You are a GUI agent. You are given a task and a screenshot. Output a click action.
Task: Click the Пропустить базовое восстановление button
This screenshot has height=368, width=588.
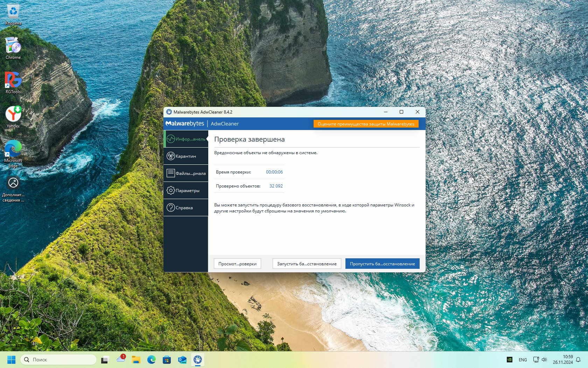[x=382, y=264]
